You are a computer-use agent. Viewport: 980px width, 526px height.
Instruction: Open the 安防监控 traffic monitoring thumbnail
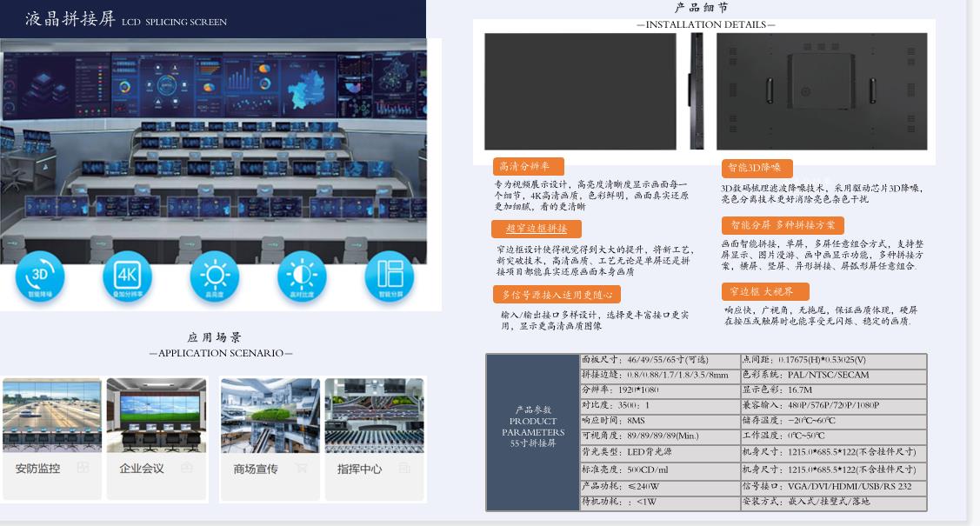52,415
